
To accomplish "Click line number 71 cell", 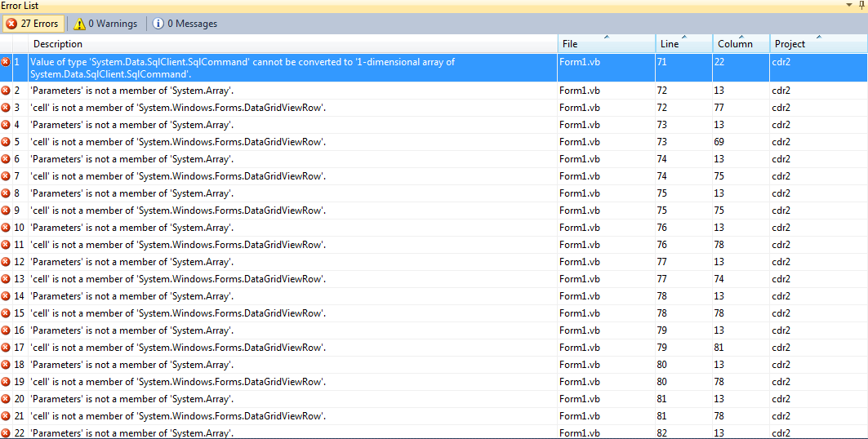I will [x=662, y=62].
